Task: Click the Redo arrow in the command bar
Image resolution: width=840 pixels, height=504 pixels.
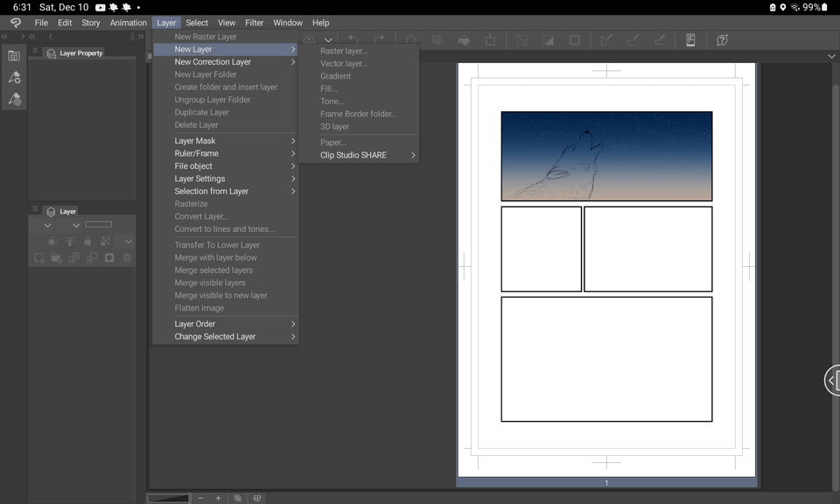Action: pyautogui.click(x=379, y=39)
